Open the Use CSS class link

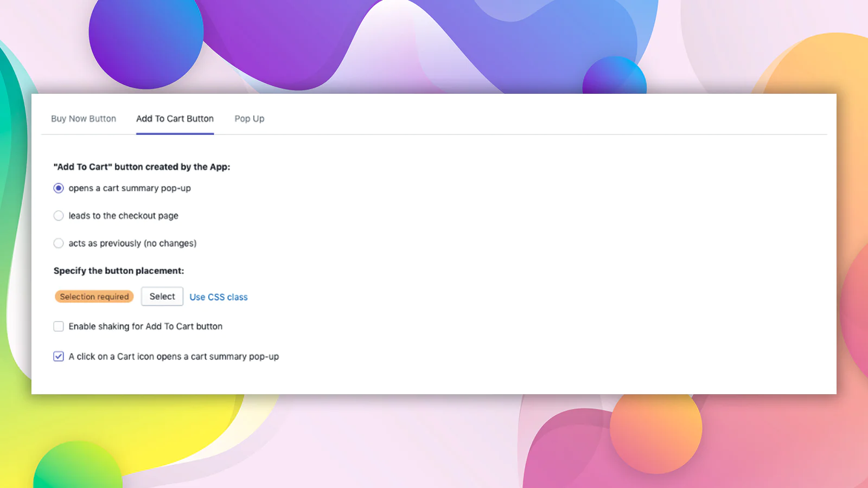click(219, 297)
